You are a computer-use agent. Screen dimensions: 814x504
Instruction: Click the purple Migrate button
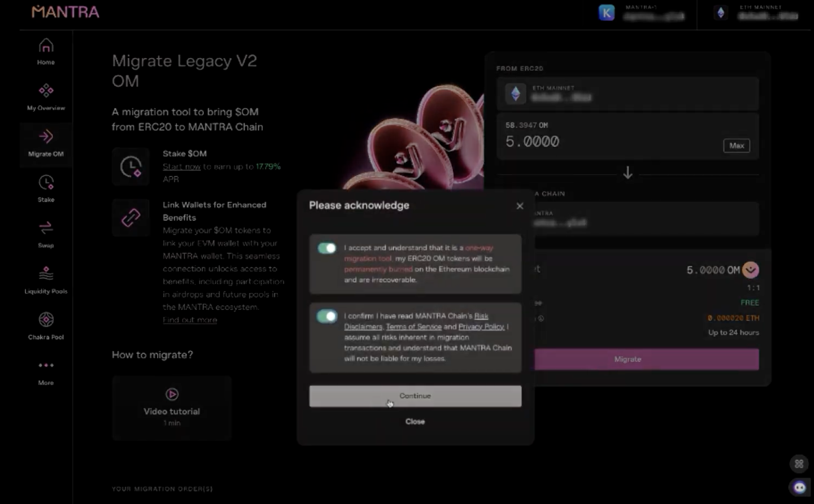tap(646, 359)
